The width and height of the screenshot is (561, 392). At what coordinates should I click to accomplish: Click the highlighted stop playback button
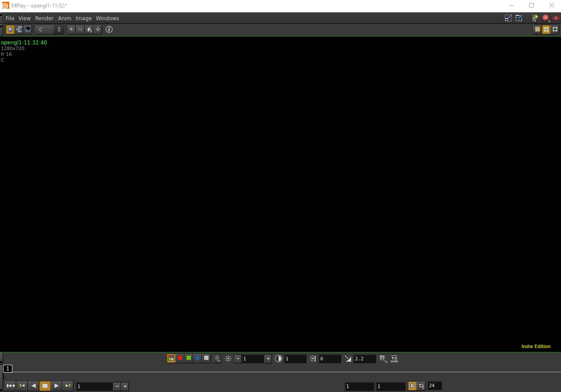pos(45,386)
